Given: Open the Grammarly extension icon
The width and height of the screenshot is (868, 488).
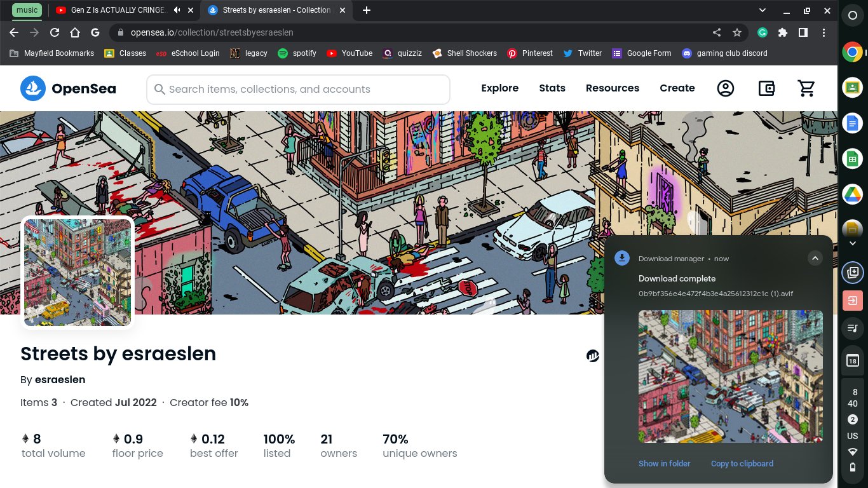Looking at the screenshot, I should click(763, 32).
